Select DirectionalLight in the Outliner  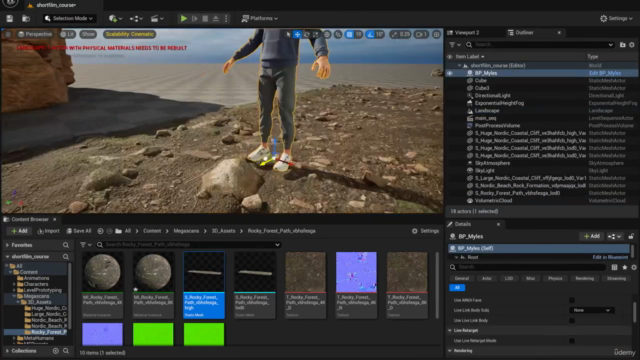click(492, 96)
